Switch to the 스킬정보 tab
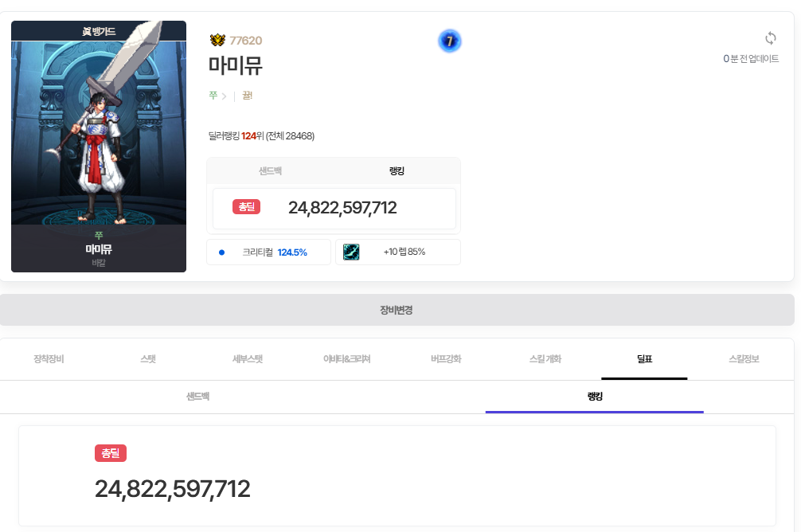Image resolution: width=801 pixels, height=532 pixels. [x=744, y=359]
